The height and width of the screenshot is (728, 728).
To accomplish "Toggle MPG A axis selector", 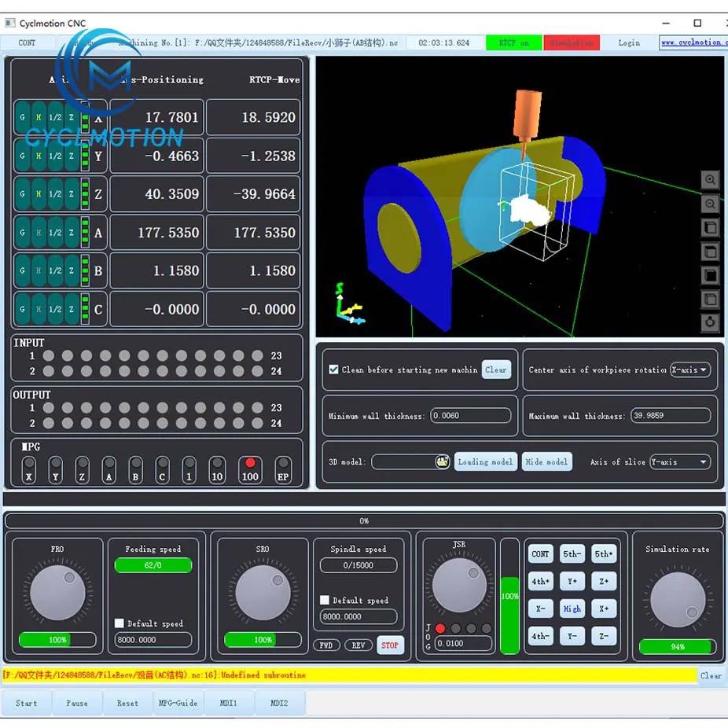I will coord(109,470).
